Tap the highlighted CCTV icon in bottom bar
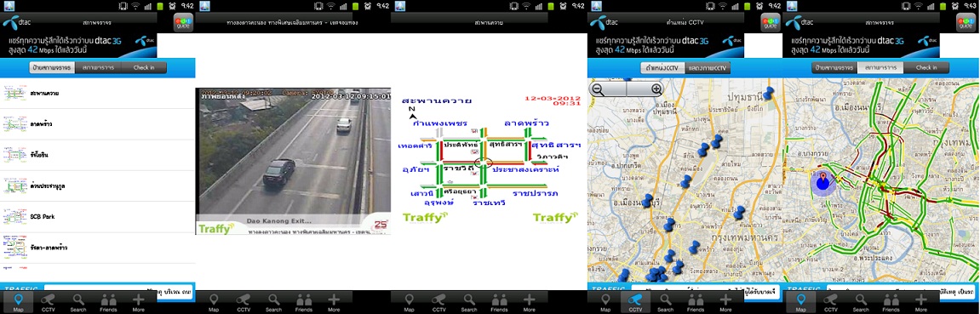The image size is (980, 314). tap(636, 301)
